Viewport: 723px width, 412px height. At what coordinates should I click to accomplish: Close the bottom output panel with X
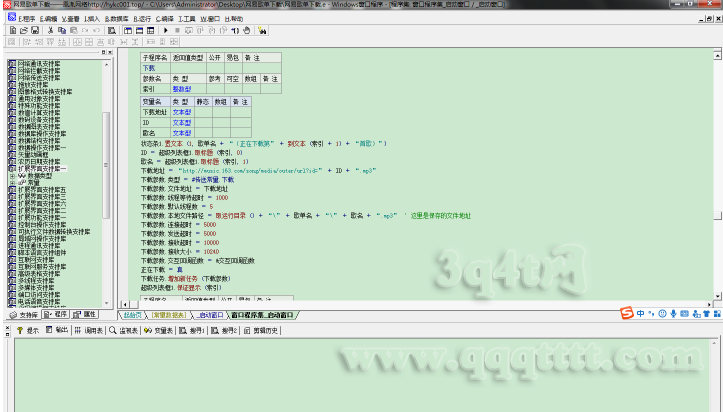(7, 328)
